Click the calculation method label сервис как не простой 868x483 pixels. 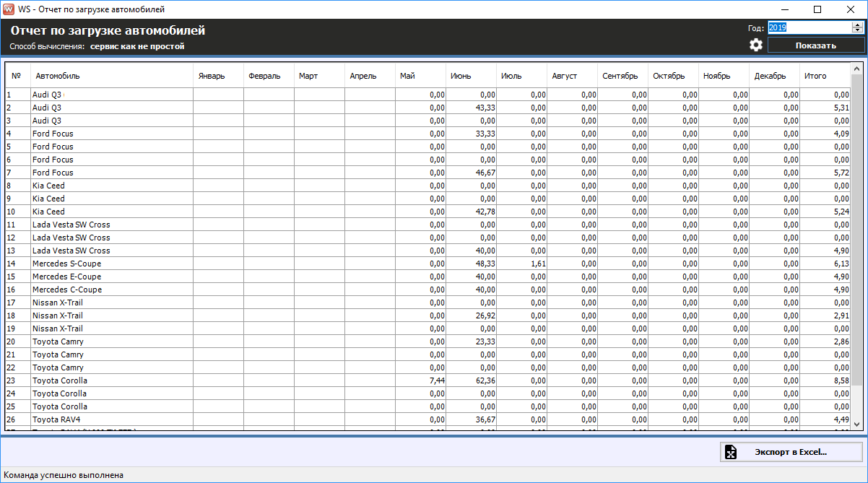[x=137, y=46]
